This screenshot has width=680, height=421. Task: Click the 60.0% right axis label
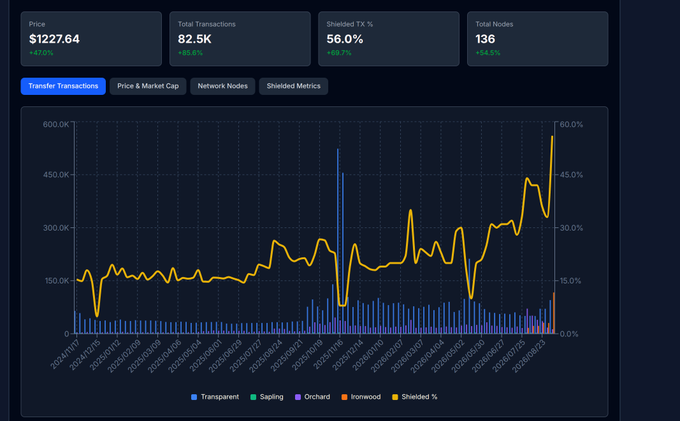pos(571,124)
